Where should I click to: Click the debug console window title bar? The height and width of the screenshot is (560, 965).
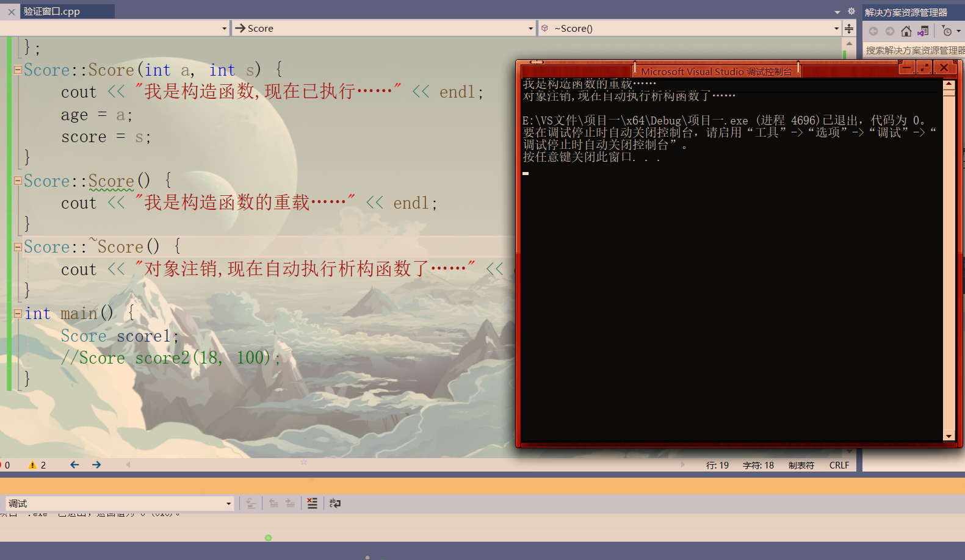[716, 71]
